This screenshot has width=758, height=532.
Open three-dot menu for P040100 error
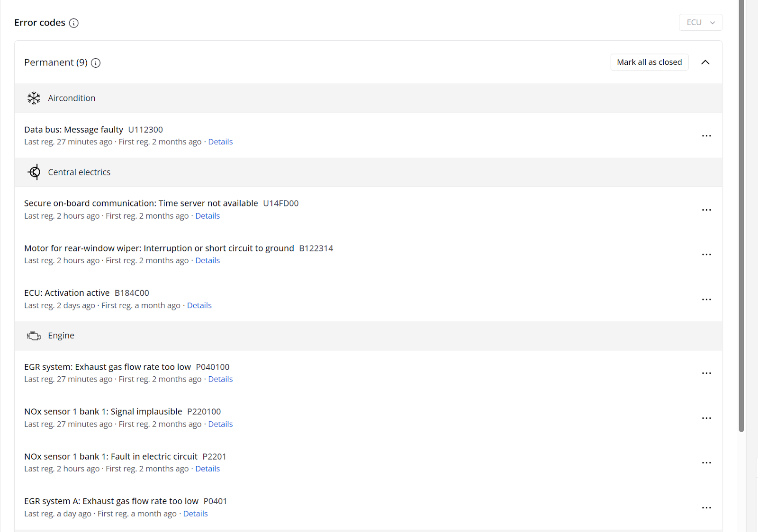706,373
